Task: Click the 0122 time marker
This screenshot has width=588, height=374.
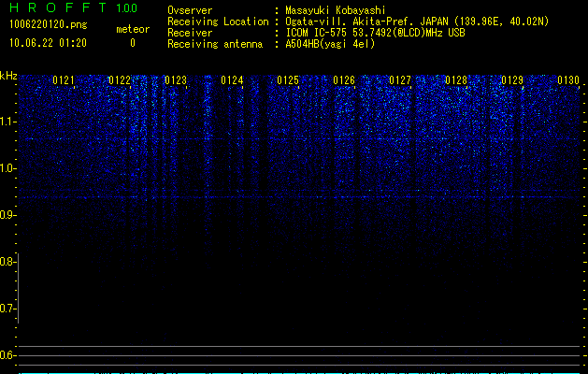Action: click(x=120, y=80)
